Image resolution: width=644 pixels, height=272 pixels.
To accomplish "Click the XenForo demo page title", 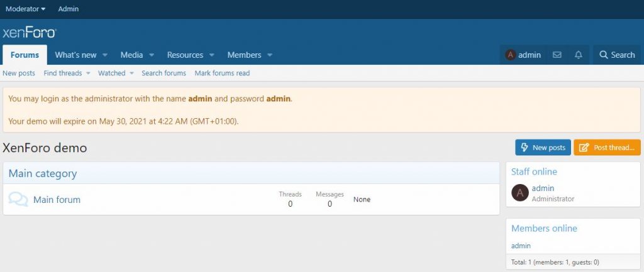I will 45,148.
